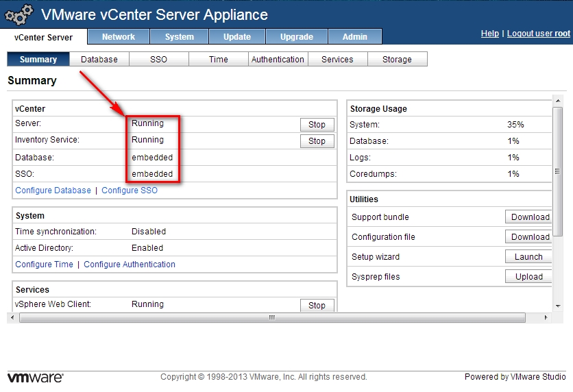The image size is (573, 392).
Task: Open the SSO sub-tab
Action: [x=158, y=59]
